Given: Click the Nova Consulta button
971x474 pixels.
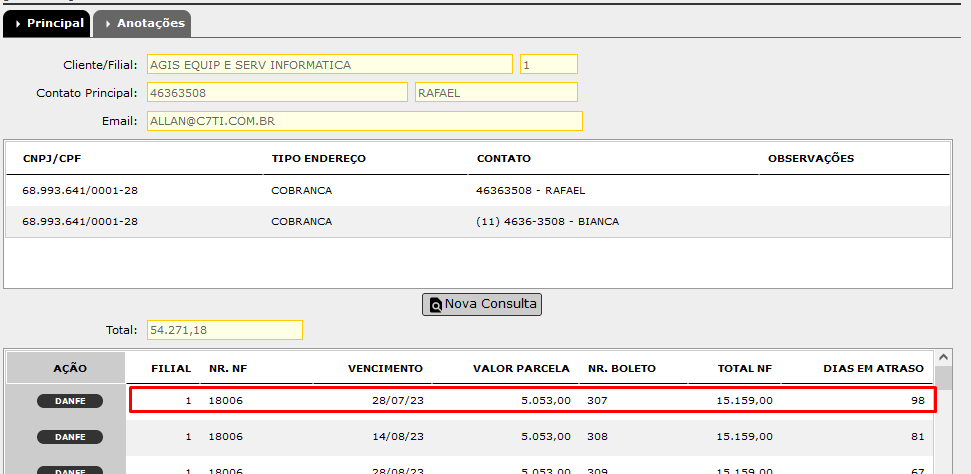Looking at the screenshot, I should click(x=482, y=304).
